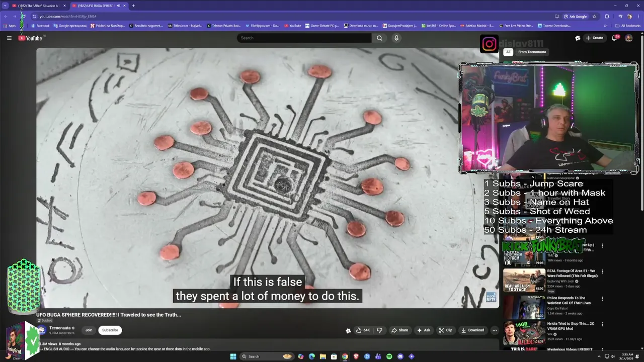Open Microsoft Teams from the taskbar

tap(378, 356)
